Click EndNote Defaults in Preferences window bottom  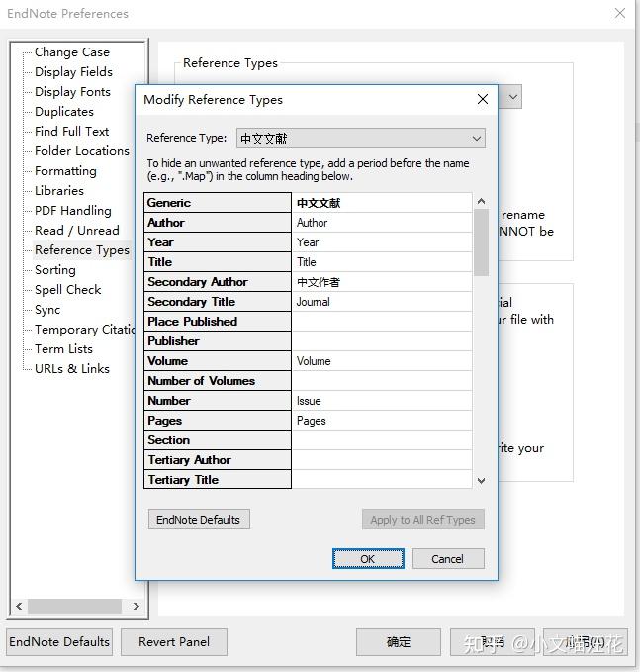pyautogui.click(x=59, y=642)
